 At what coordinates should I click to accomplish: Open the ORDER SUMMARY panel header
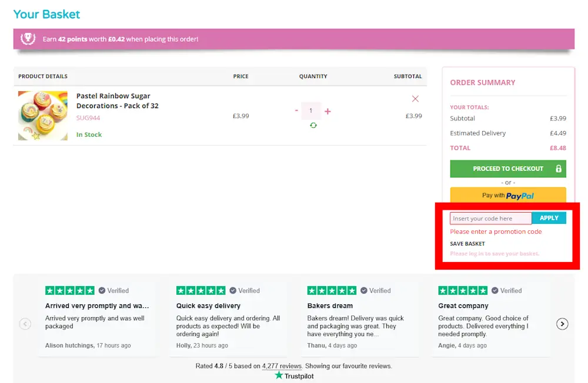tap(483, 82)
